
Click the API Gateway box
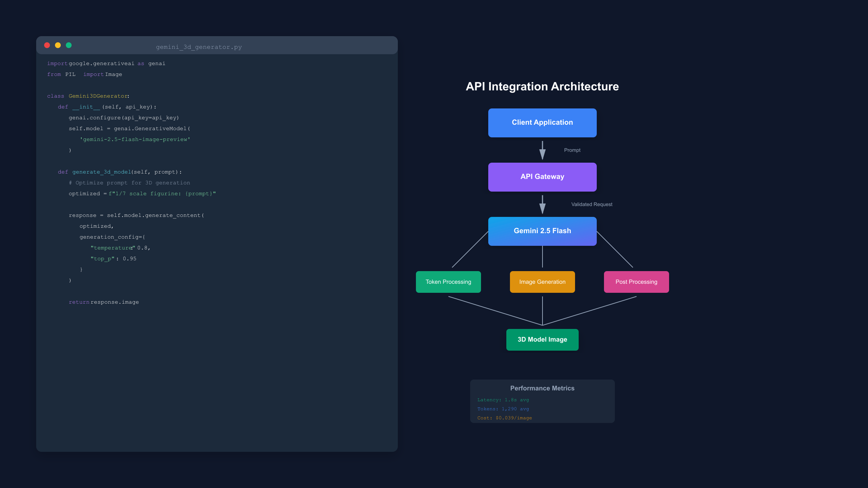click(x=542, y=177)
